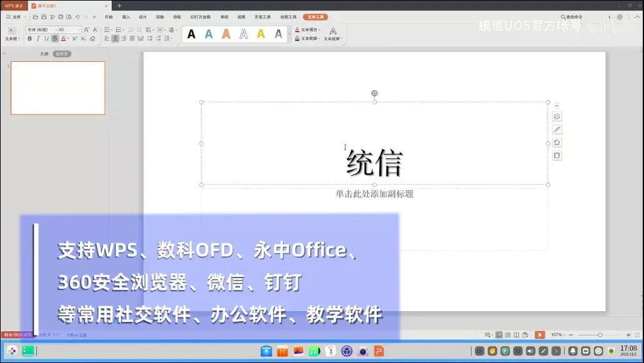Switch to the 开始 ribbon tab

point(108,17)
